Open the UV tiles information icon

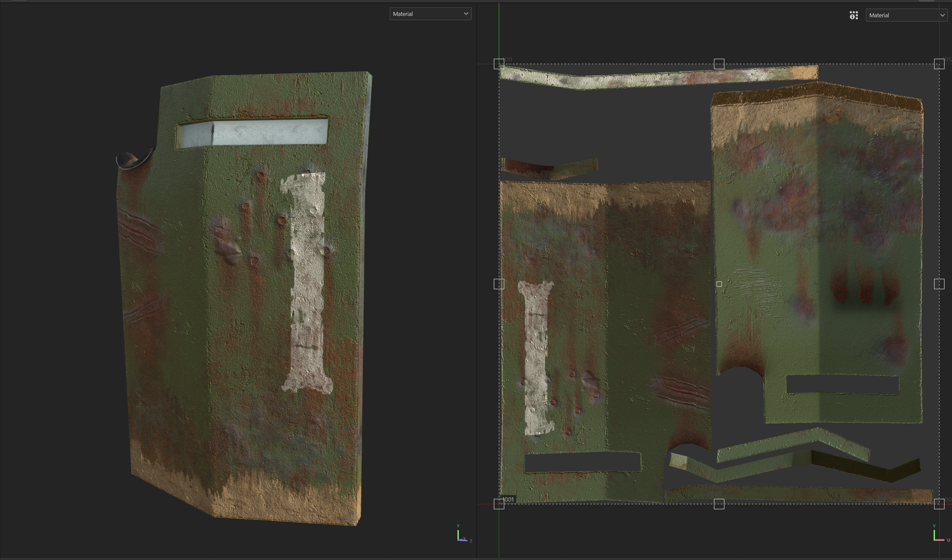(x=853, y=15)
